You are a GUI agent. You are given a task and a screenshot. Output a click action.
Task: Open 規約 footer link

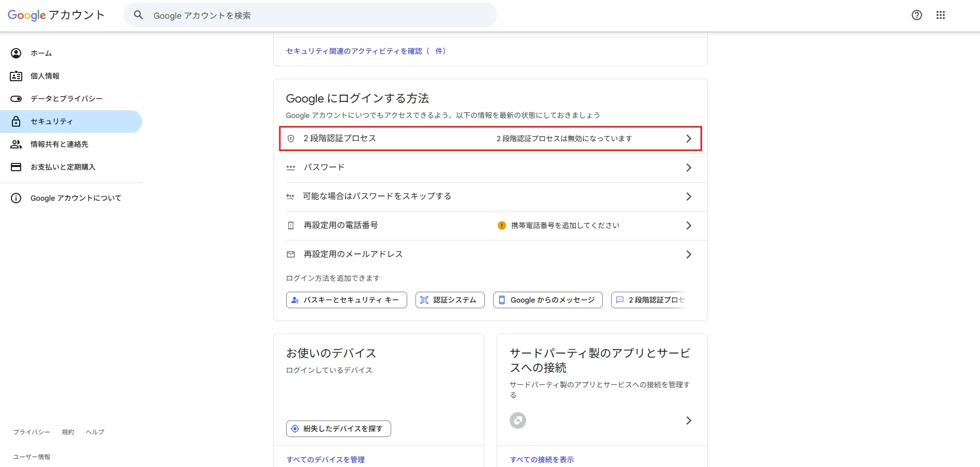68,432
